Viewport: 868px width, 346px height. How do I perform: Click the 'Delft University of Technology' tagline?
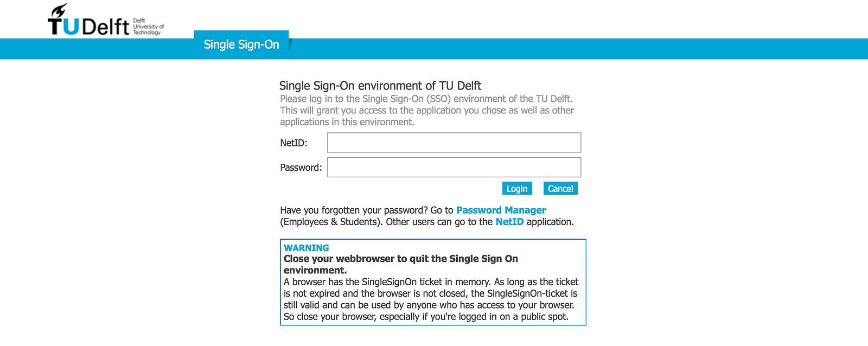[x=148, y=27]
